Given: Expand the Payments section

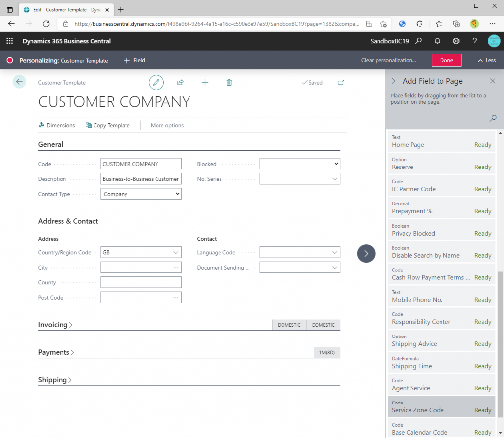Looking at the screenshot, I should (x=56, y=352).
